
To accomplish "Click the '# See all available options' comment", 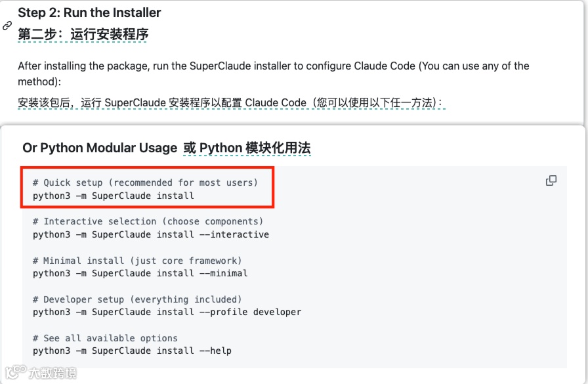I will coord(105,338).
